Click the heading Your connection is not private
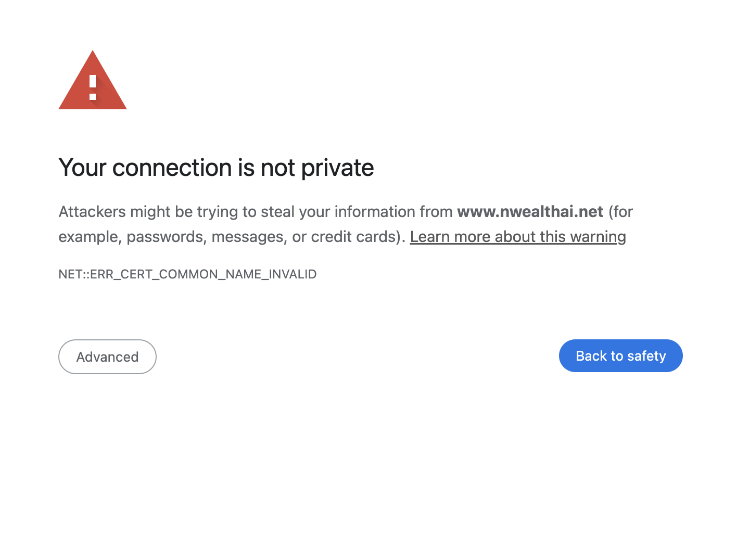This screenshot has height=560, width=737. click(x=216, y=168)
